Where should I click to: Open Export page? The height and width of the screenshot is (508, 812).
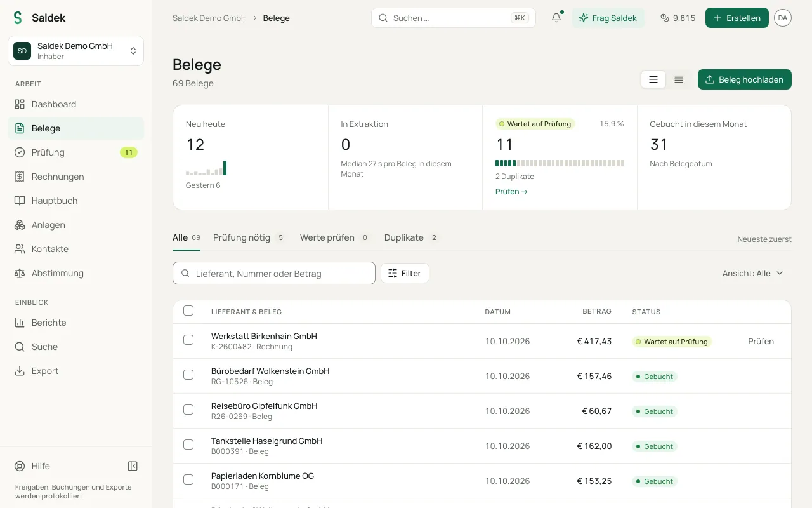coord(76,371)
